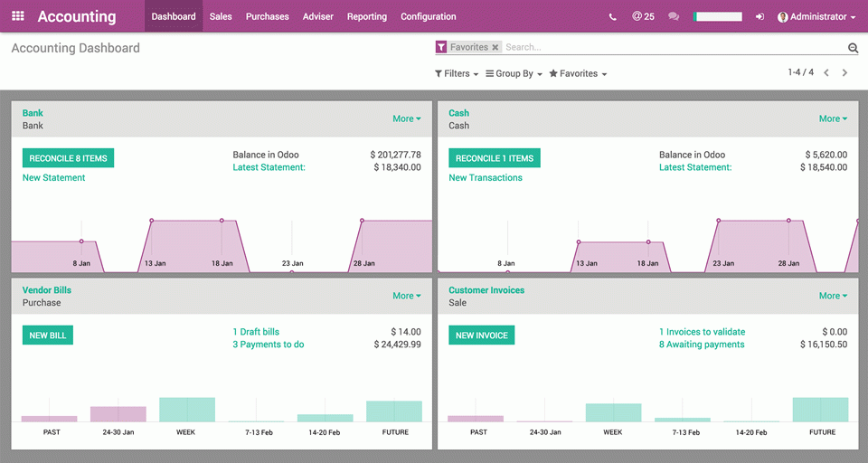
Task: Go to next page arrow
Action: click(845, 72)
